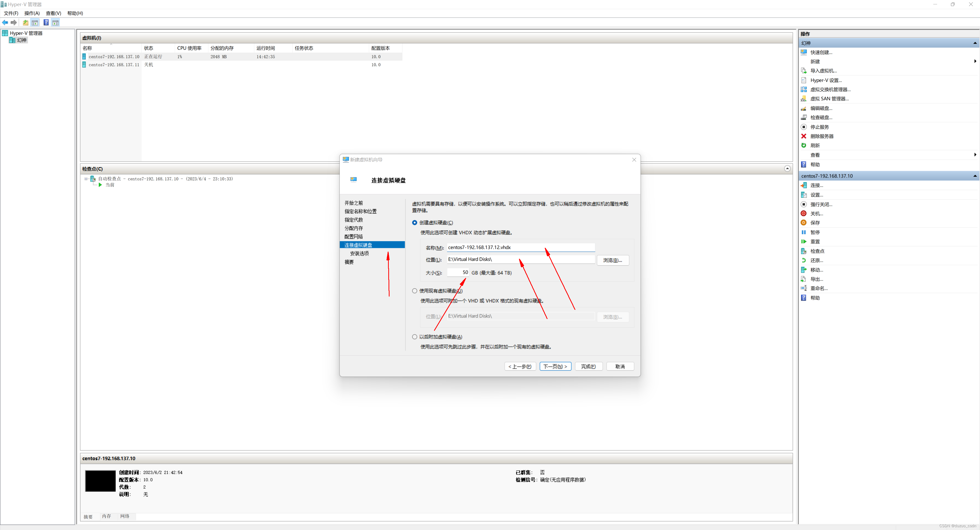Click the blue Help question-mark toolbar icon
Viewport: 980px width, 530px height.
pos(46,23)
